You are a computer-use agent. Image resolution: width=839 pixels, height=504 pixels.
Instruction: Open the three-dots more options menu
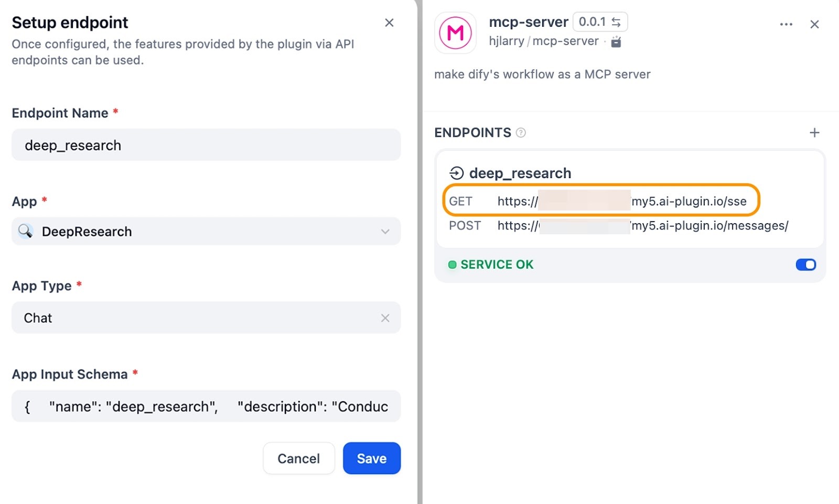pyautogui.click(x=786, y=24)
